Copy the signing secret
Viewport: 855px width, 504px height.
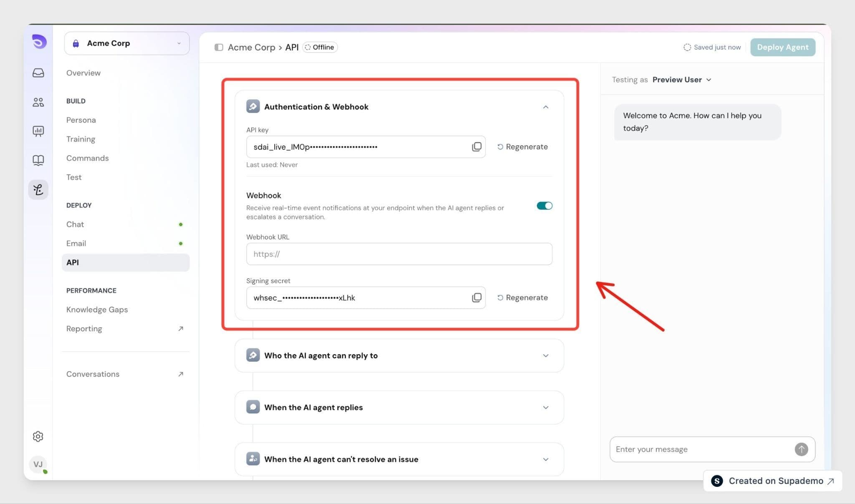[x=476, y=298]
